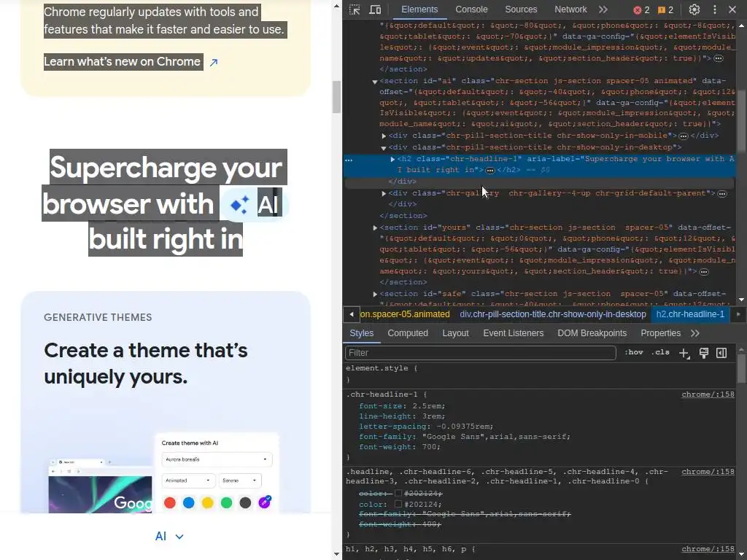Expand the chr-gallery div node
747x560 pixels.
(384, 193)
